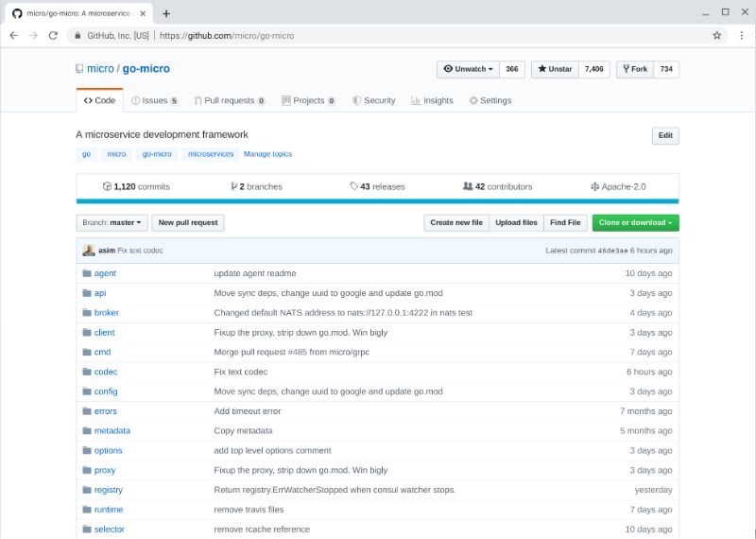Click the Create new file button
The image size is (756, 539).
coord(456,222)
